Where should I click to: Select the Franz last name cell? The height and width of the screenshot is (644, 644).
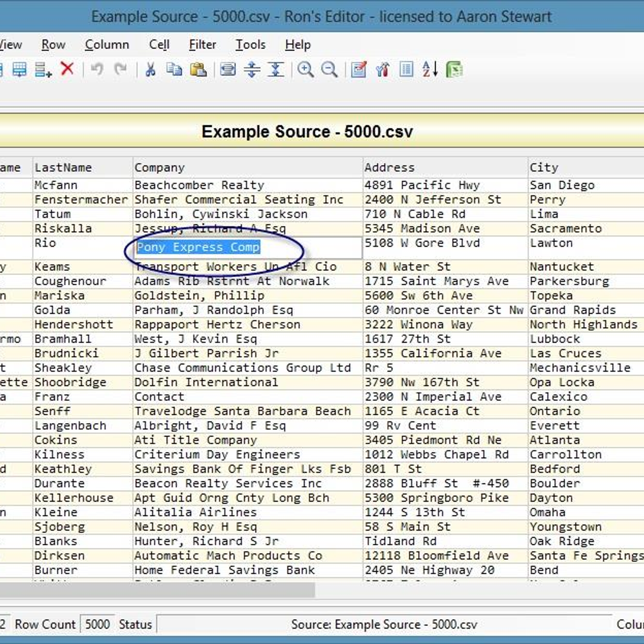83,397
